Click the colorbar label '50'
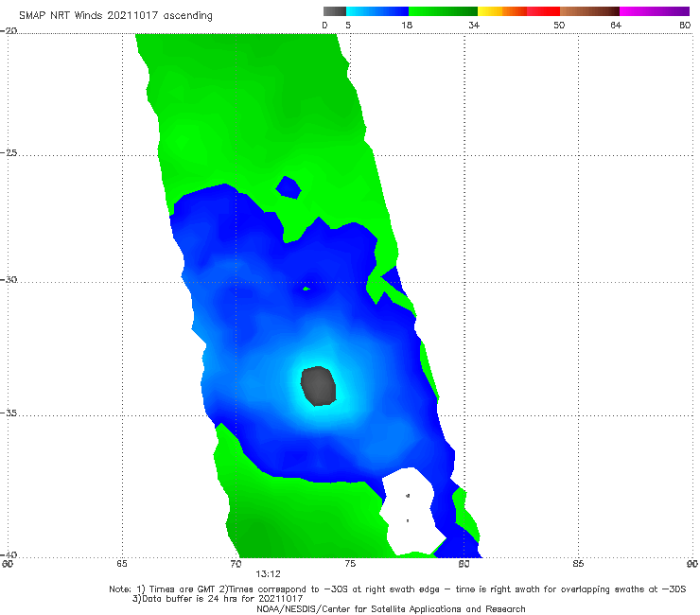 point(559,26)
